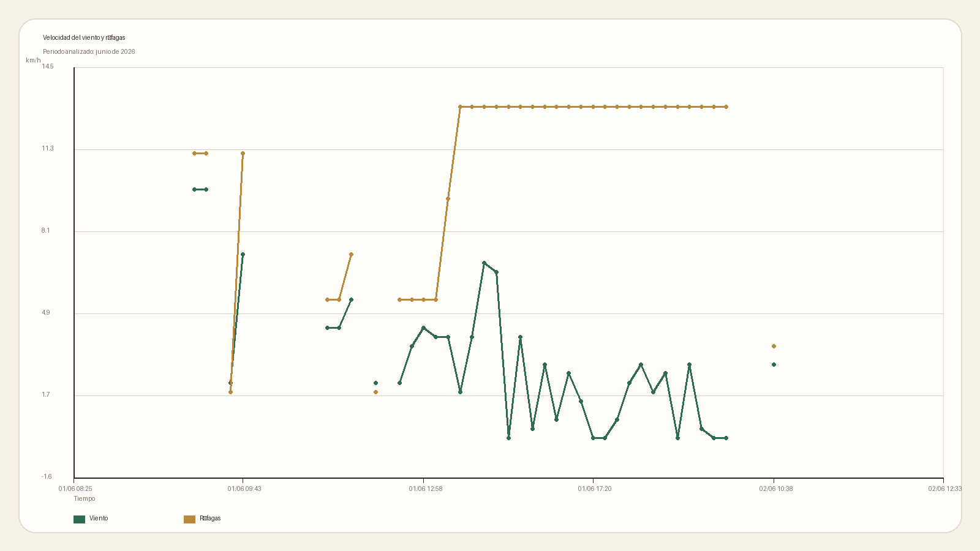Screen dimensions: 980x551
Task: Click the km/h axis unit label
Action: coord(33,61)
